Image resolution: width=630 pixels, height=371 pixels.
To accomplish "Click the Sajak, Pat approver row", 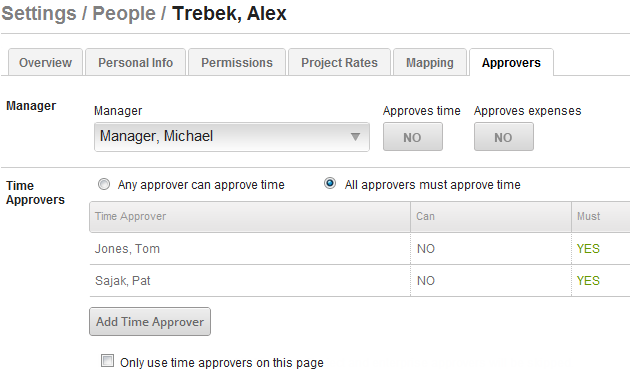I will pyautogui.click(x=360, y=281).
